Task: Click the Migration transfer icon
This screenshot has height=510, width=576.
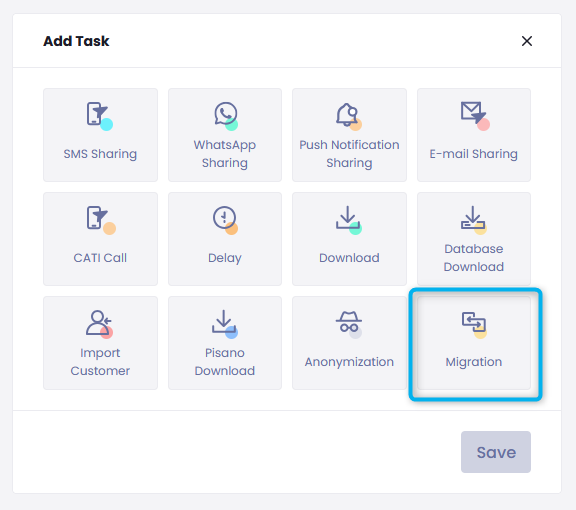Action: pos(474,325)
